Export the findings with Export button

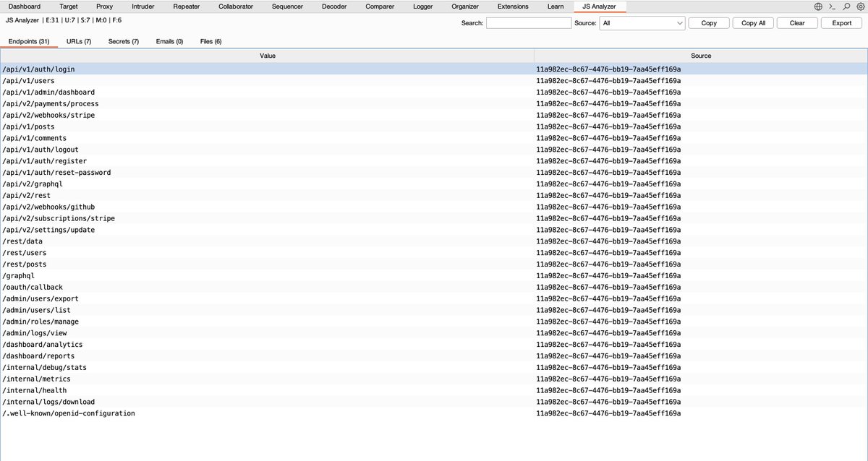click(x=841, y=23)
